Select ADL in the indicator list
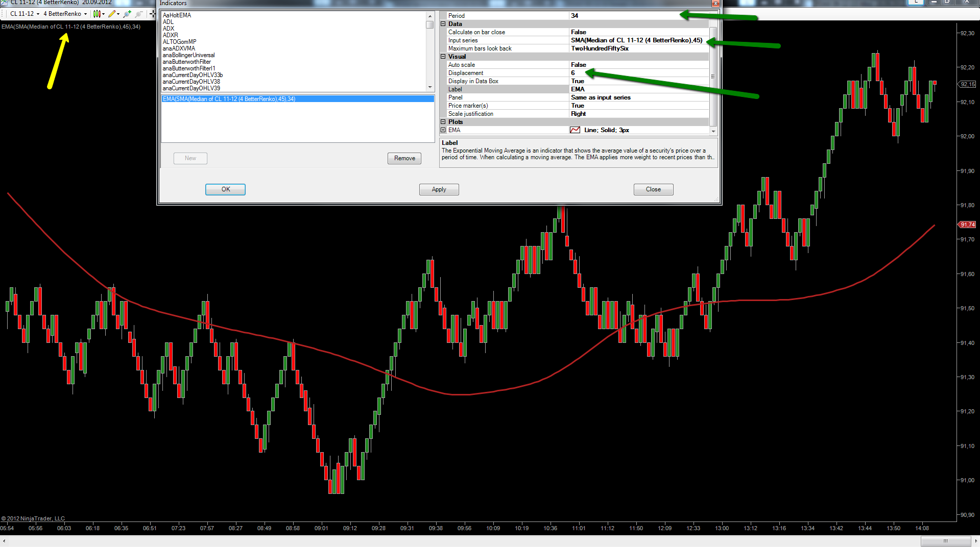Screen dimensions: 980x547 click(168, 22)
